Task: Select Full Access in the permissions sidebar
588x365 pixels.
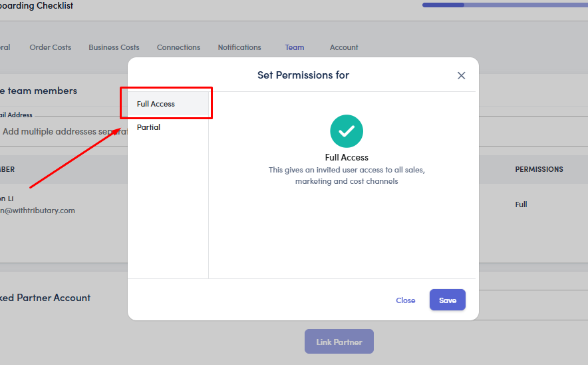Action: click(168, 104)
